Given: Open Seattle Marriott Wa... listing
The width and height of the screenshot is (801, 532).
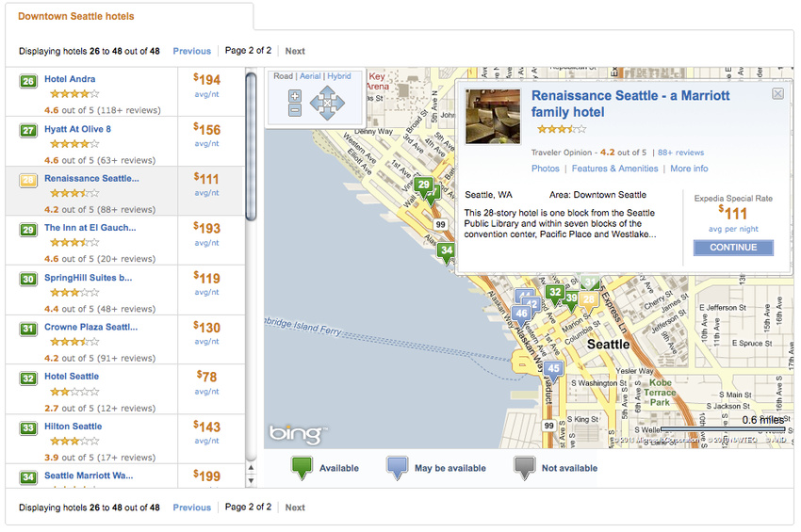Looking at the screenshot, I should coord(89,476).
